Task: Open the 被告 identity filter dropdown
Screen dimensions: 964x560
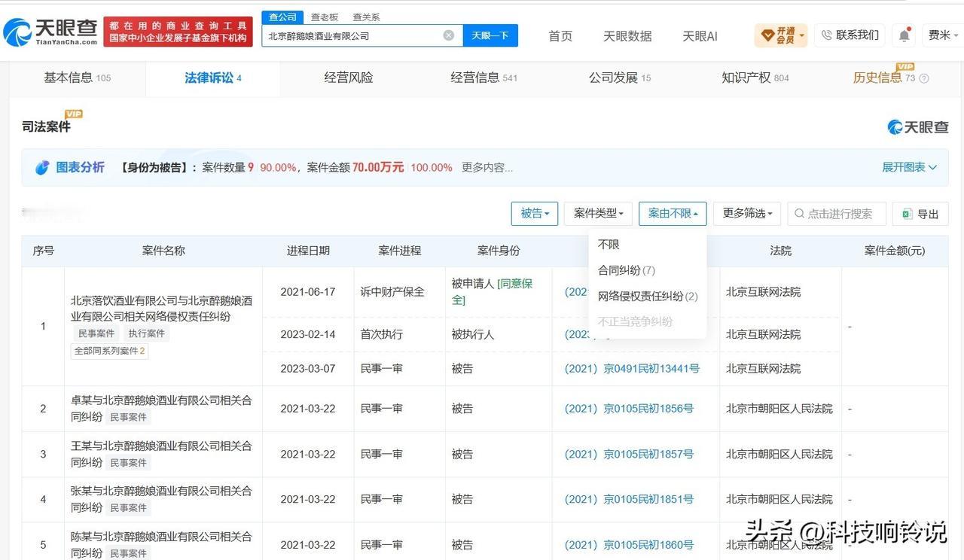Action: pos(535,214)
